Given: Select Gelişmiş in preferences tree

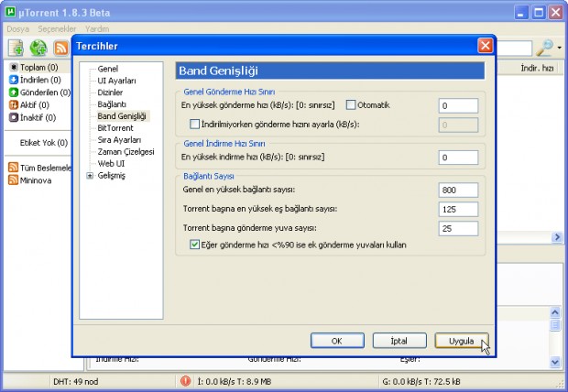Looking at the screenshot, I should (x=111, y=176).
